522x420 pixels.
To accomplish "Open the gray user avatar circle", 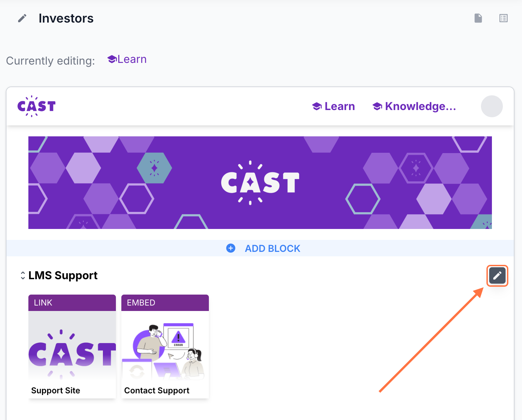I will (492, 106).
